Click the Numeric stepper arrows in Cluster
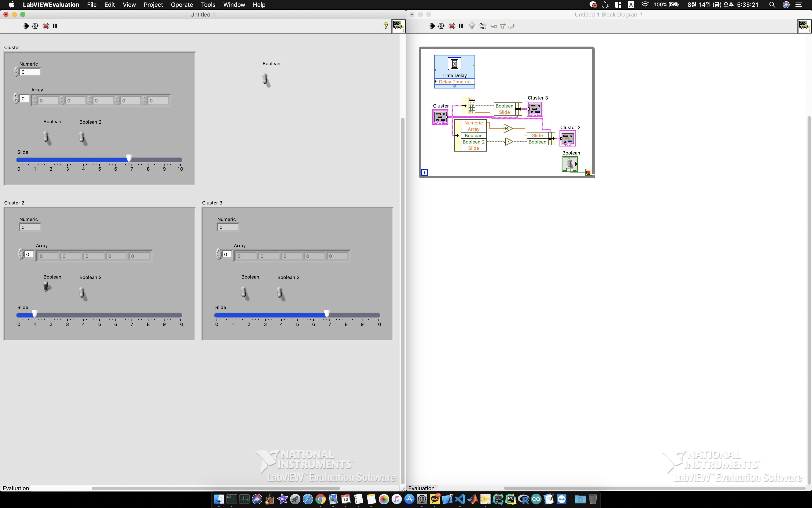The image size is (812, 508). [16, 72]
